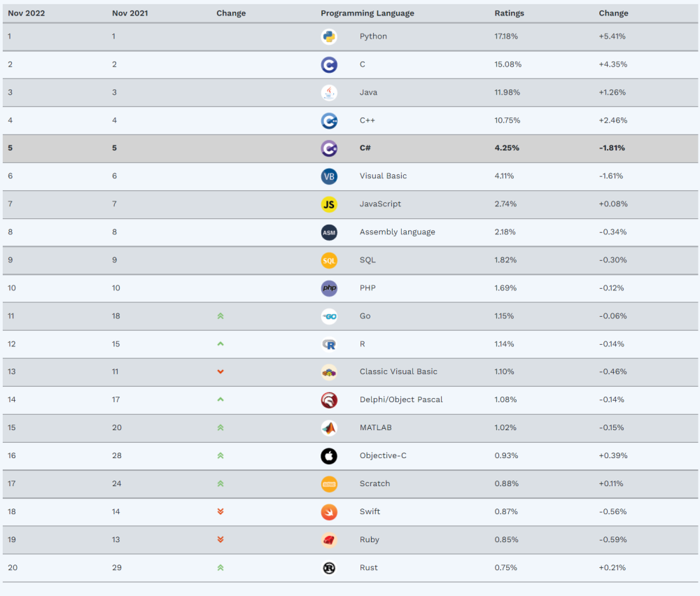Click the Java coffee cup icon

[328, 92]
